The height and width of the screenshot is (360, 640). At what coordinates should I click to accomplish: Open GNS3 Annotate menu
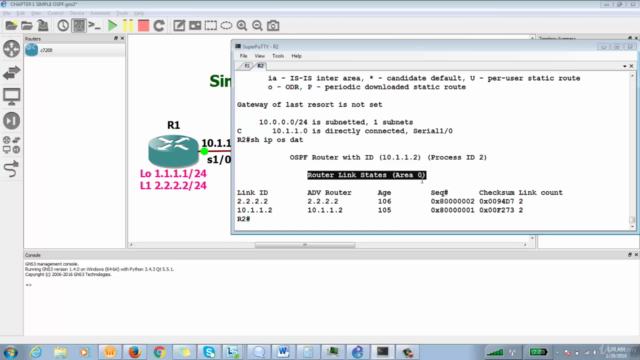click(100, 13)
